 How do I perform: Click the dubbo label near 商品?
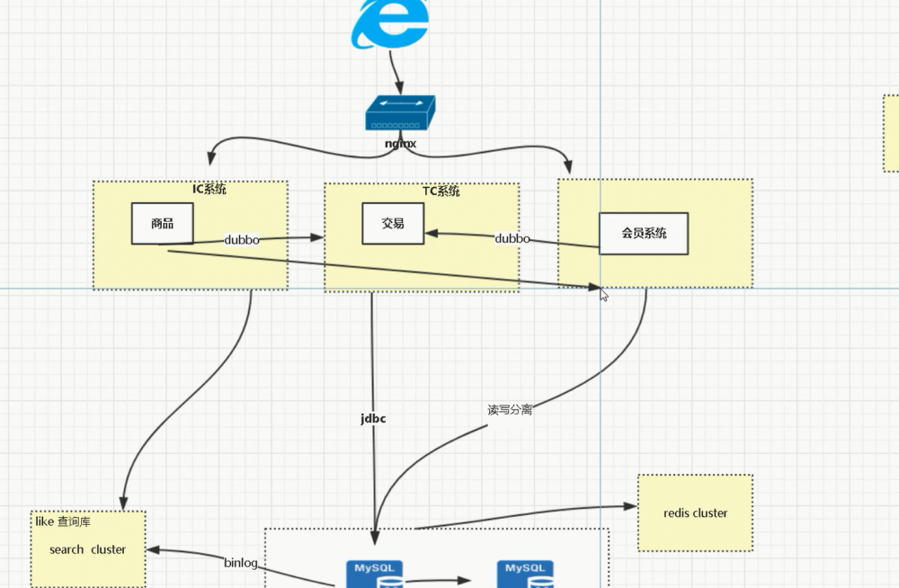coord(241,240)
